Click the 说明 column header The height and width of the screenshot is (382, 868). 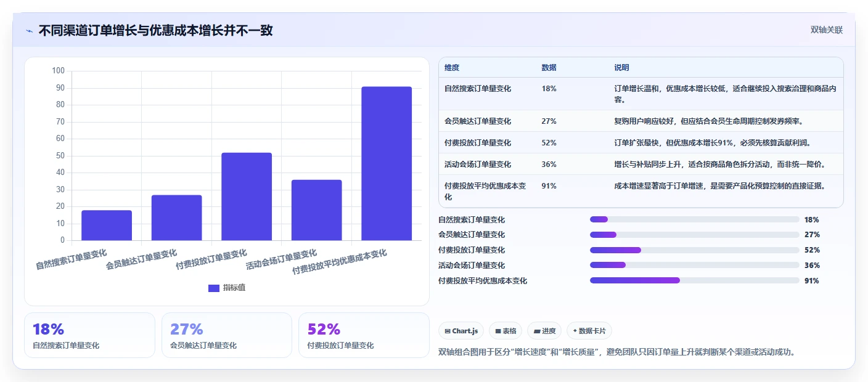pos(621,68)
